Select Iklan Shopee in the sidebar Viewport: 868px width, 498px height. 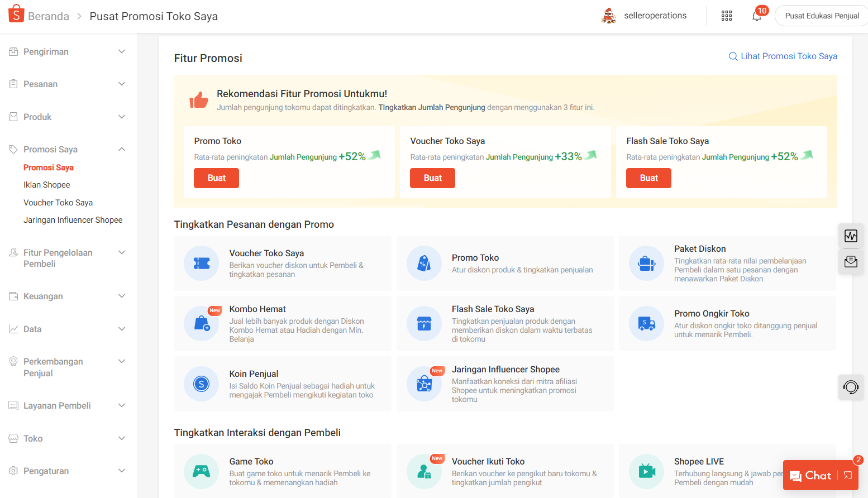click(46, 184)
